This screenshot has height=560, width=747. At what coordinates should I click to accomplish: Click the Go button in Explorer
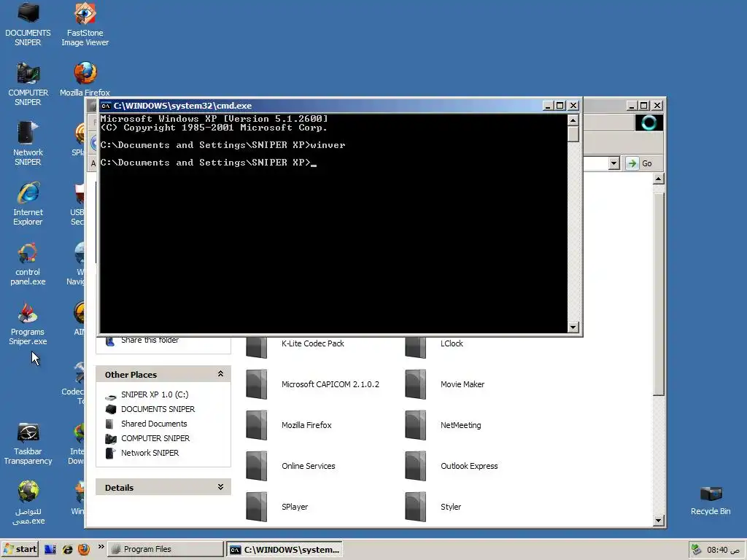pyautogui.click(x=639, y=163)
